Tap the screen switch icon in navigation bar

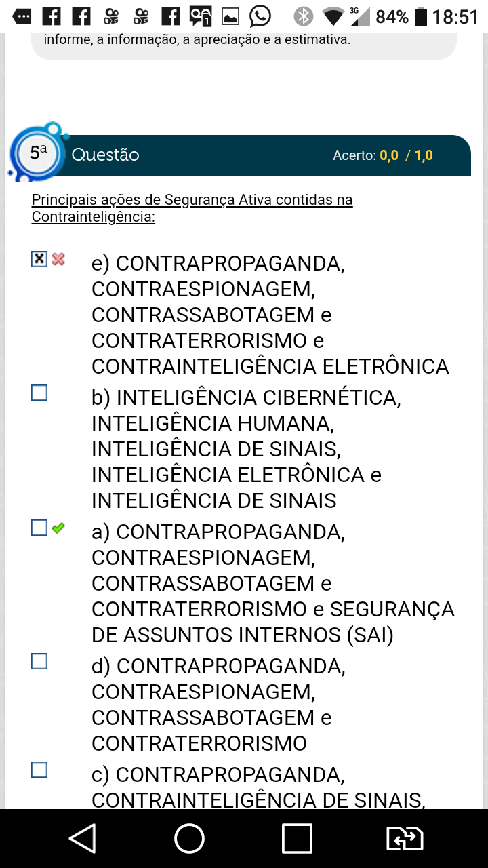405,838
